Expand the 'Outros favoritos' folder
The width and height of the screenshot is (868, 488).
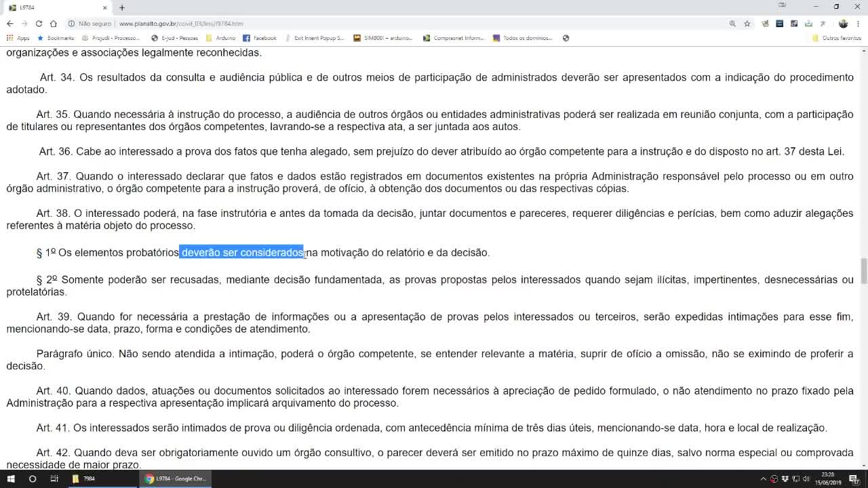click(837, 38)
